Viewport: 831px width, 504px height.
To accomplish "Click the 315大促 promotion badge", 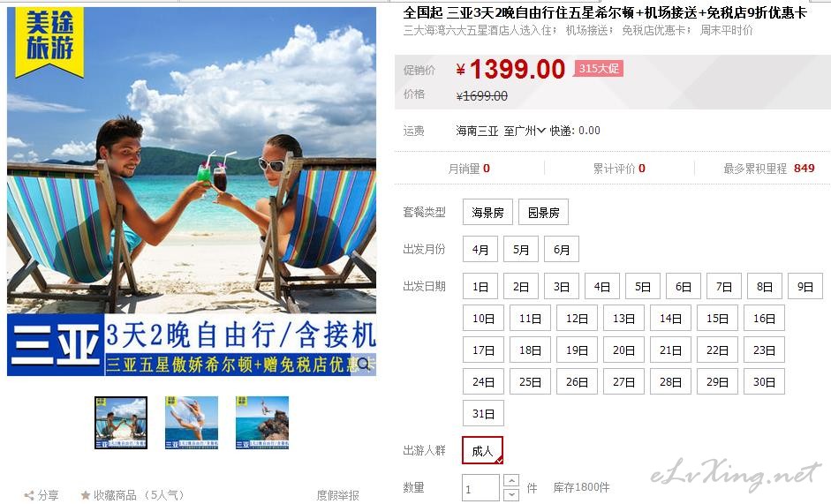I will click(599, 68).
